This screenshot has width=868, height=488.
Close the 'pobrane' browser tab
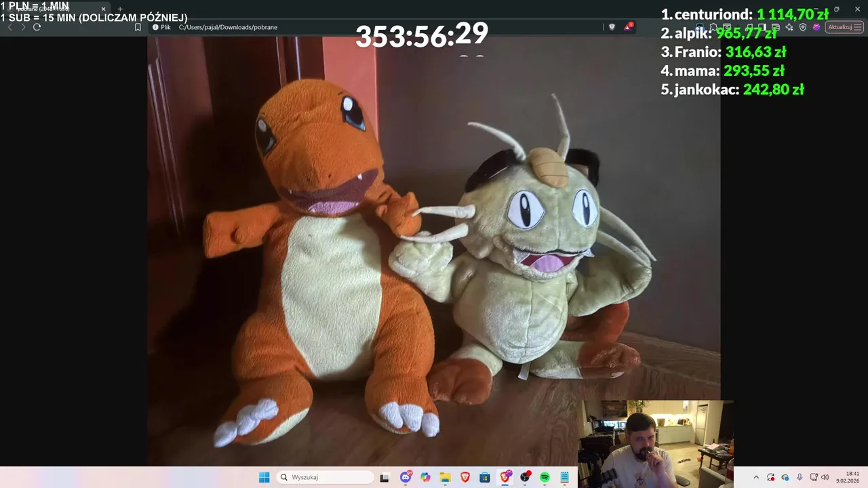(103, 9)
